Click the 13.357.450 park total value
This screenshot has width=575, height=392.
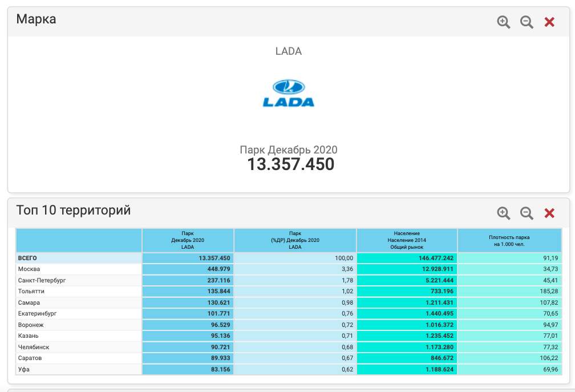(290, 164)
